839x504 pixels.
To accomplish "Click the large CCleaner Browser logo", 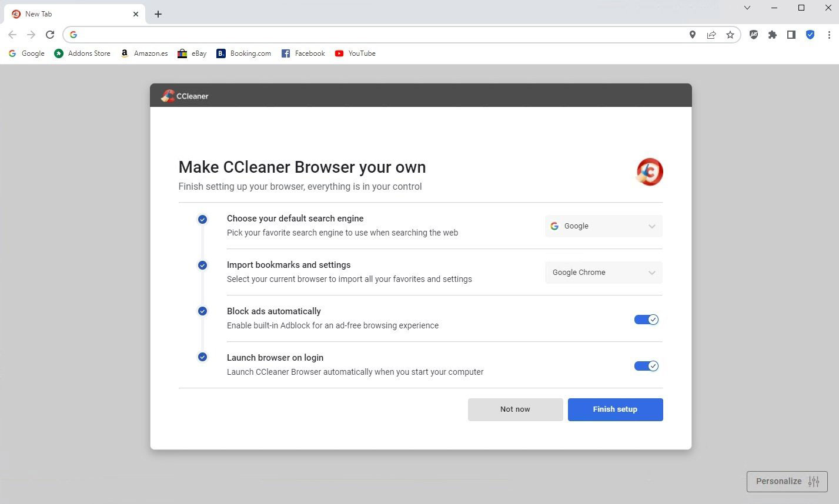I will pos(649,172).
